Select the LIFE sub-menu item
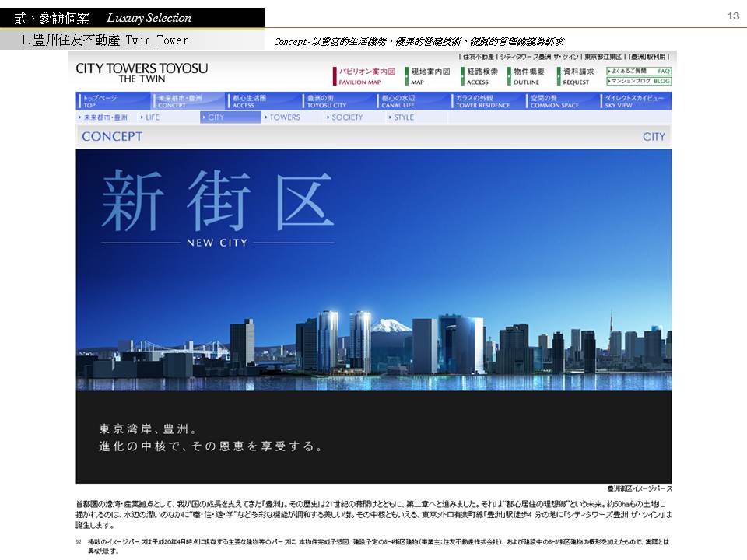The width and height of the screenshot is (747, 560). tap(152, 117)
